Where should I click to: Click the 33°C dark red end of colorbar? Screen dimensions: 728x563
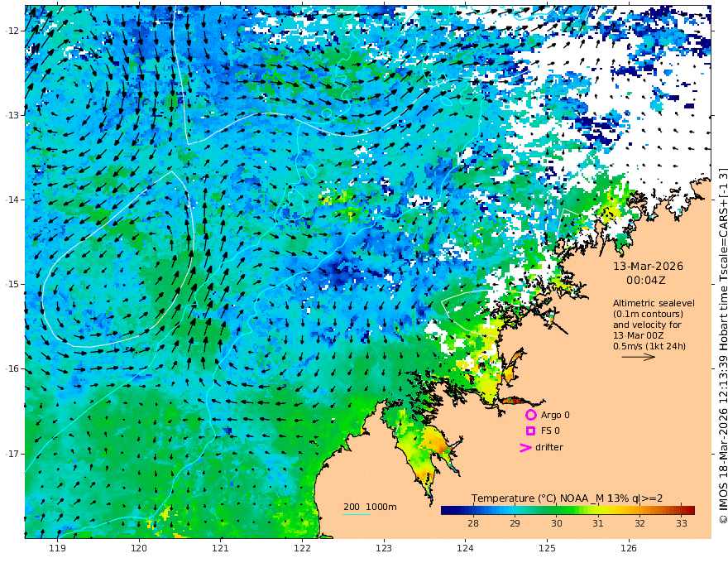689,510
